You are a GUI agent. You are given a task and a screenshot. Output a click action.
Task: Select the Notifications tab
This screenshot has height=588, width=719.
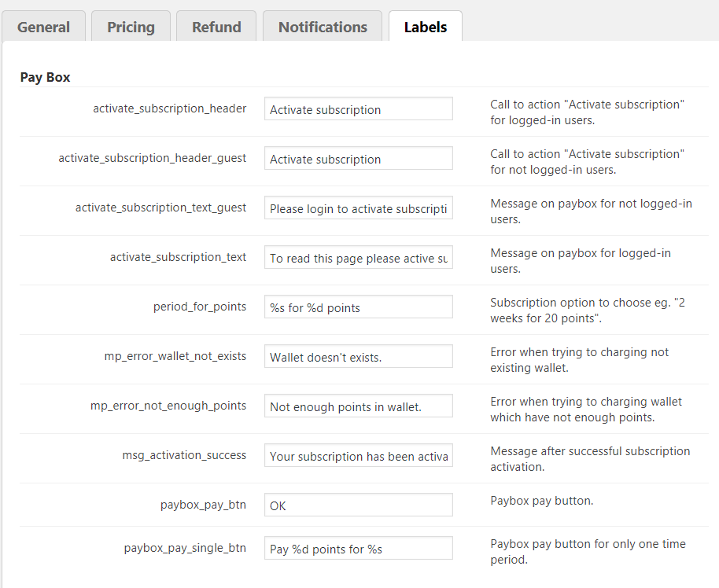click(323, 27)
